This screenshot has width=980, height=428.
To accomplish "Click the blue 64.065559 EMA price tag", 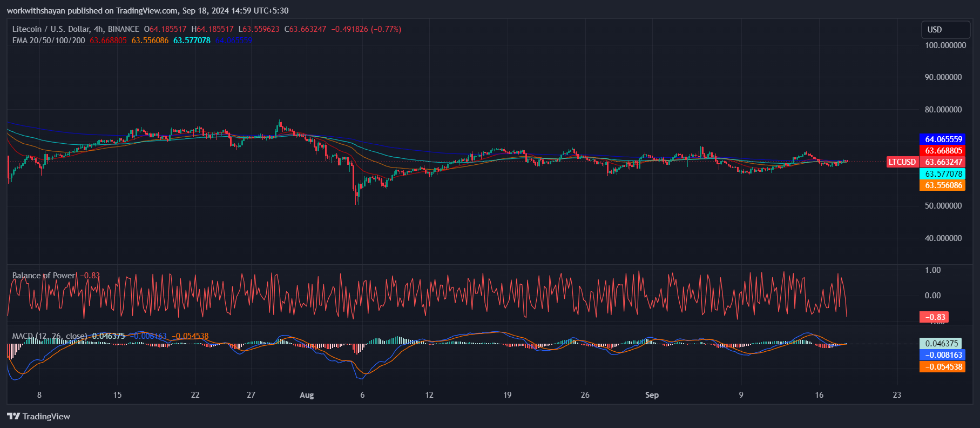I will 942,139.
